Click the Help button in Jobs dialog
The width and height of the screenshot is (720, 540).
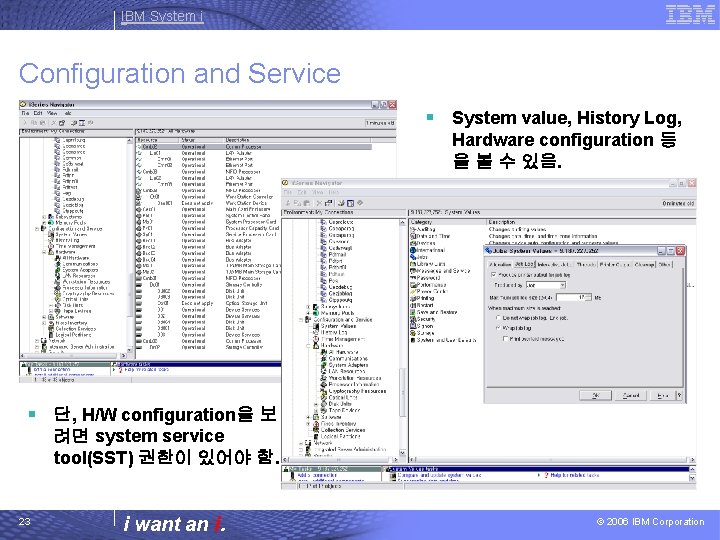(663, 395)
